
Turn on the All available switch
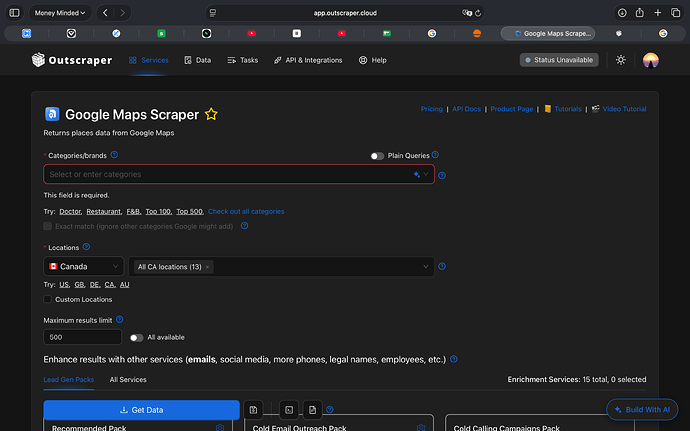[x=136, y=338]
